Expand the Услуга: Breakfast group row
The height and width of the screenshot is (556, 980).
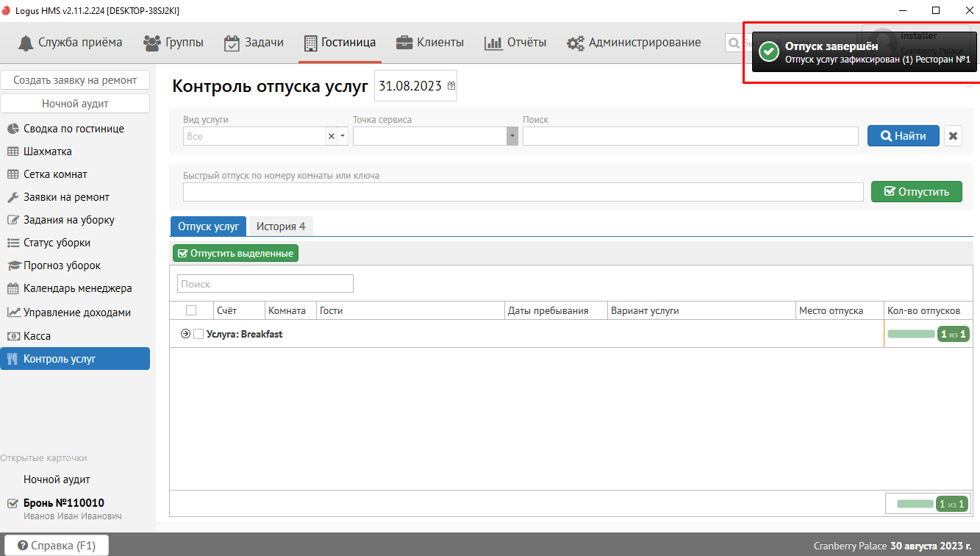tap(185, 334)
